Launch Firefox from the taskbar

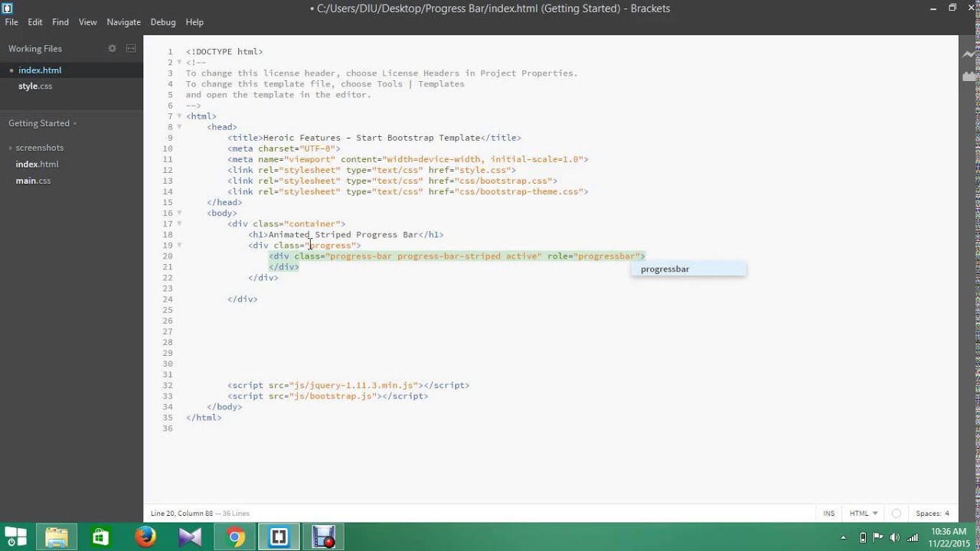tap(145, 537)
